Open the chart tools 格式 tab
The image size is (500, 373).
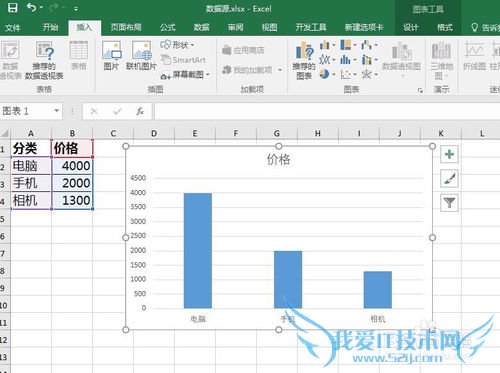point(445,27)
